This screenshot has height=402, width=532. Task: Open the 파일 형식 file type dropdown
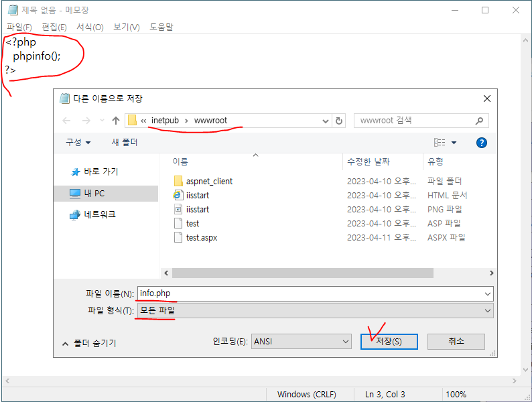[315, 310]
